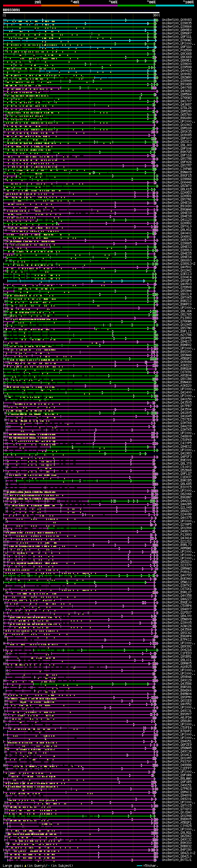
Task: Select UniRef100_Q6PZE9 hit label
Action: (x=177, y=745)
